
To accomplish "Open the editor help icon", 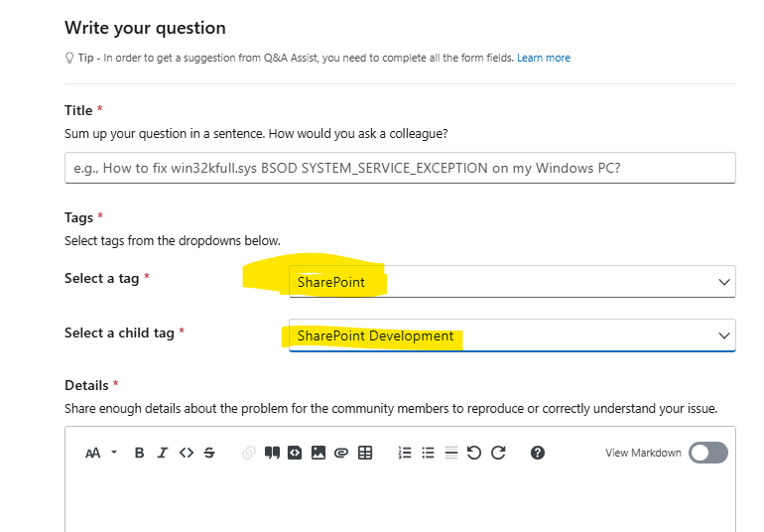I will point(538,453).
